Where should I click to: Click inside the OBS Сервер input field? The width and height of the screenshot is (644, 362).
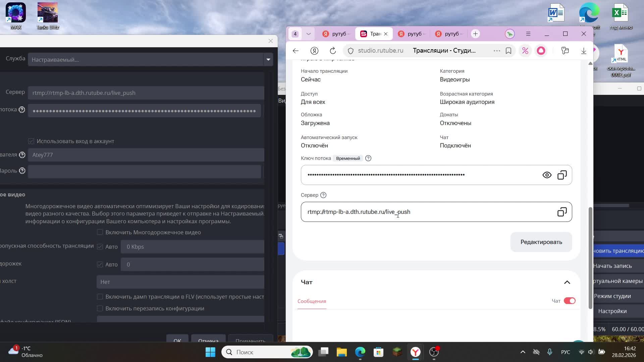(x=146, y=93)
